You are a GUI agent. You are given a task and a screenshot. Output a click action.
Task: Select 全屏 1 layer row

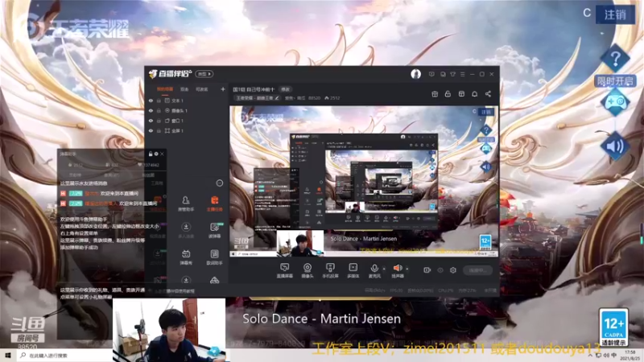187,131
